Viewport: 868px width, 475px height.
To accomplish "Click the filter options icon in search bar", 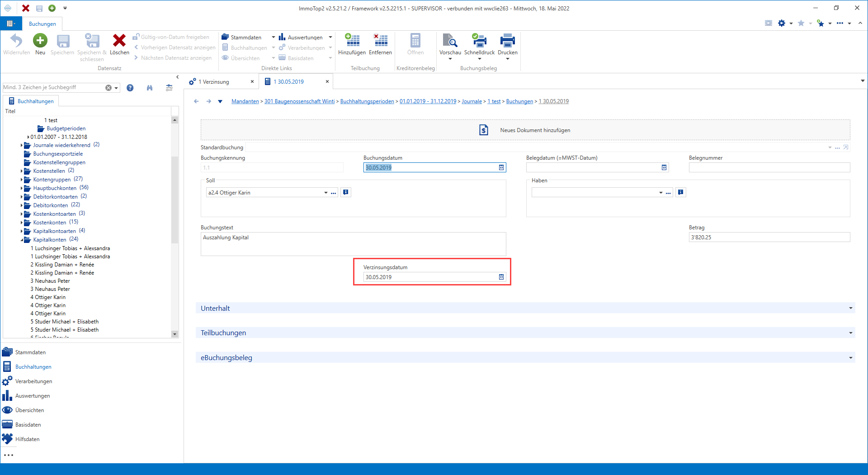I will pos(169,88).
